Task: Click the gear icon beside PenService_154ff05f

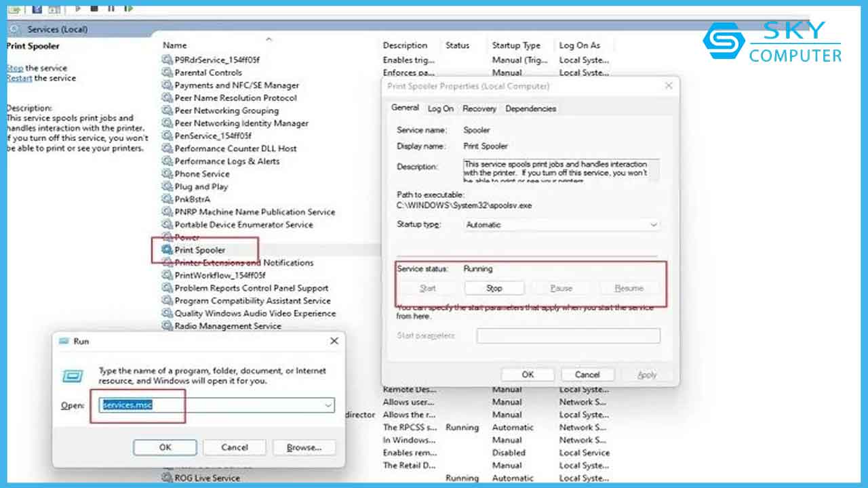Action: pos(167,136)
